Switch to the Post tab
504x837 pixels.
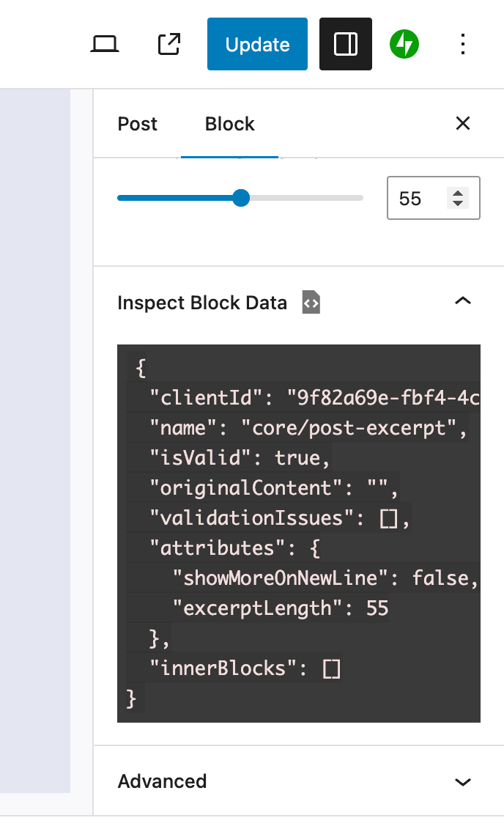(x=138, y=124)
